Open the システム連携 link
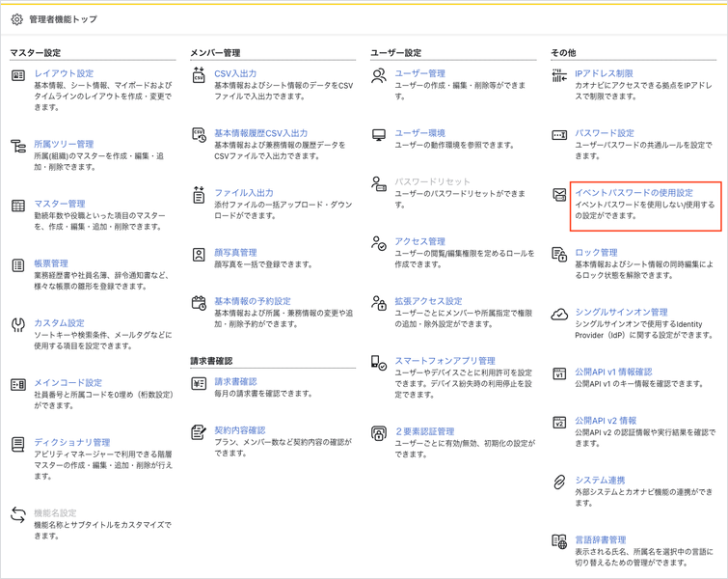This screenshot has height=579, width=728. pyautogui.click(x=601, y=480)
